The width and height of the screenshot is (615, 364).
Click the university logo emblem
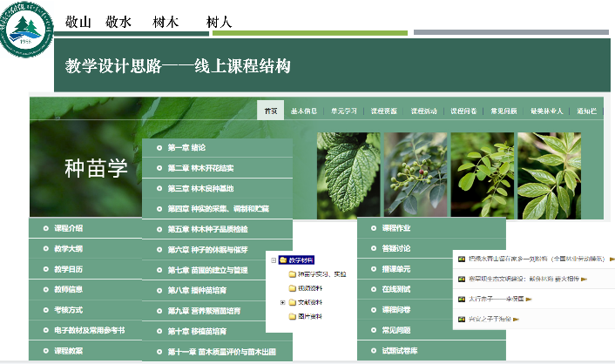pos(25,29)
